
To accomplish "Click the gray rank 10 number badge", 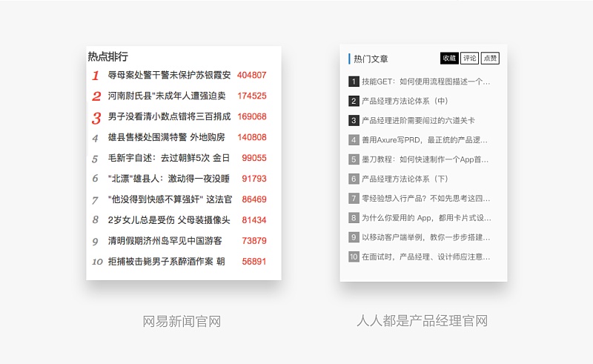I will point(354,257).
